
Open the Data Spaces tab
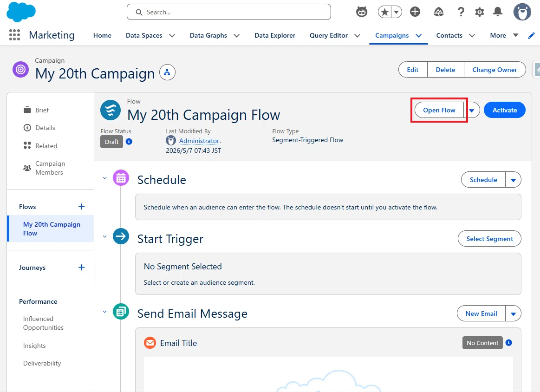pos(144,35)
